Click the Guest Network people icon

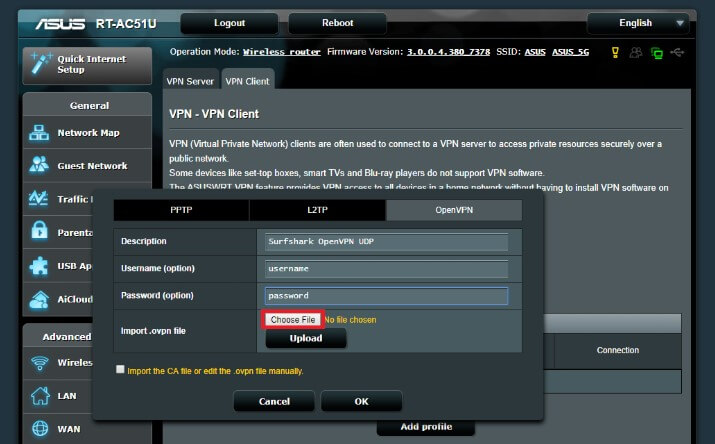tap(40, 166)
